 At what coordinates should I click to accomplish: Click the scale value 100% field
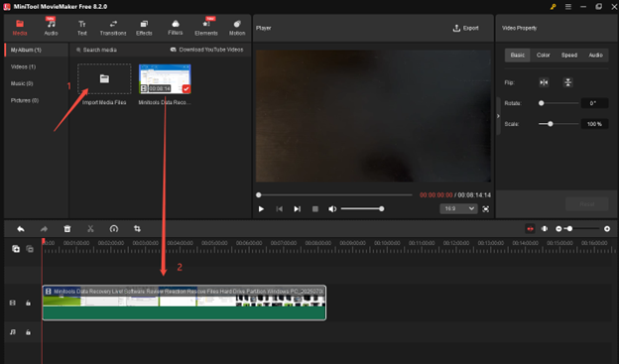594,124
